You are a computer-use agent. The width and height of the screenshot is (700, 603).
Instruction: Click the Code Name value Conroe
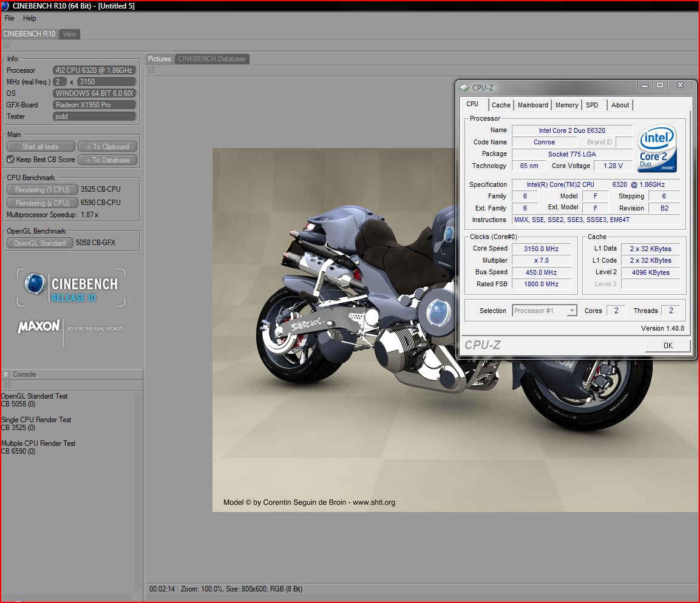tap(544, 142)
